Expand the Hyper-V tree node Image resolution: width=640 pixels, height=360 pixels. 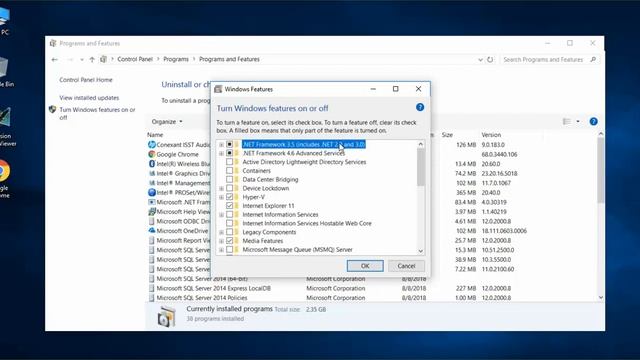(221, 197)
